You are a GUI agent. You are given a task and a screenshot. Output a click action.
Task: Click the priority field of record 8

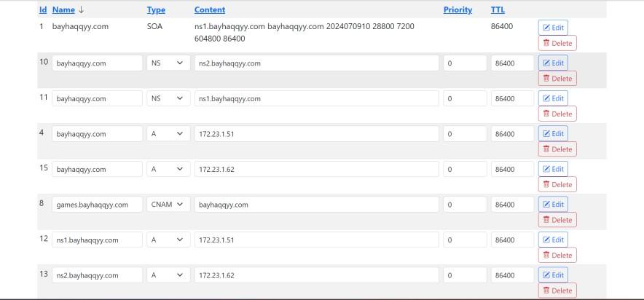pos(465,205)
